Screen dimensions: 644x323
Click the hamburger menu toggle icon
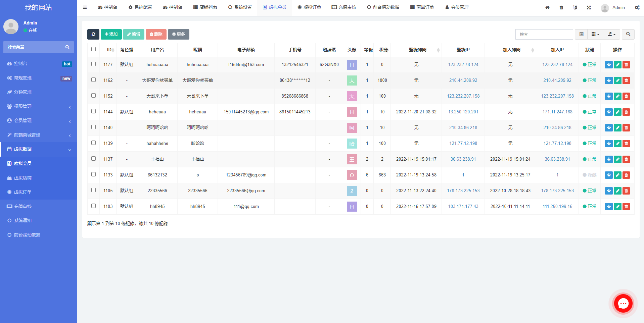[x=85, y=7]
